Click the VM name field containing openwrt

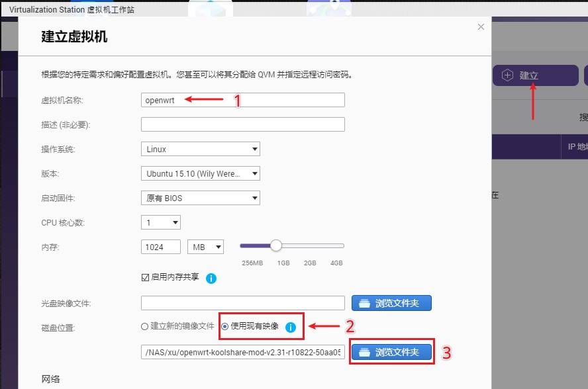pyautogui.click(x=199, y=100)
